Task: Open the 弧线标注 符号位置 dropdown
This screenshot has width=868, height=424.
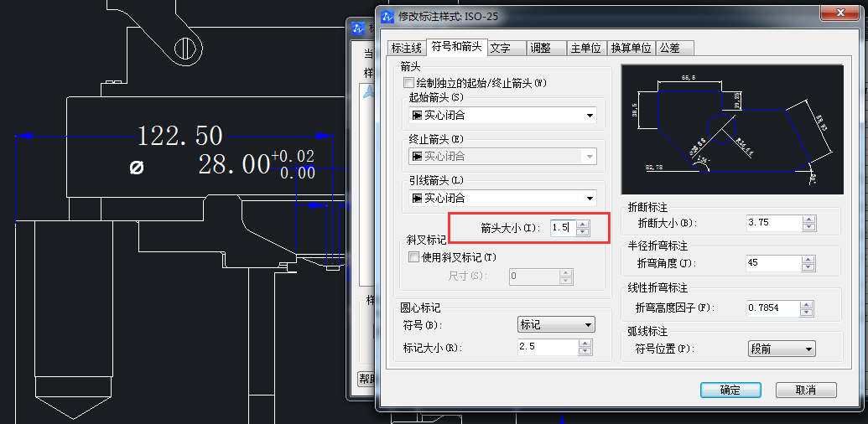Action: point(782,349)
